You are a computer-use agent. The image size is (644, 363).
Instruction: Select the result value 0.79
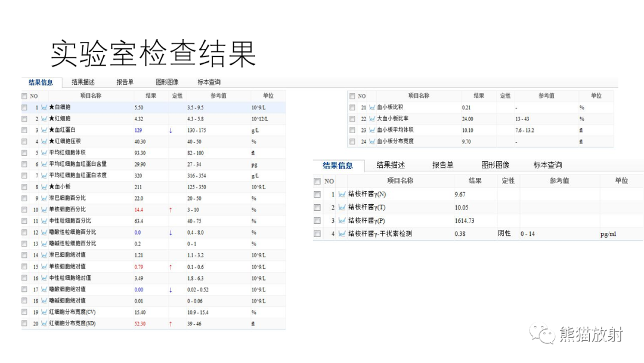pyautogui.click(x=139, y=267)
